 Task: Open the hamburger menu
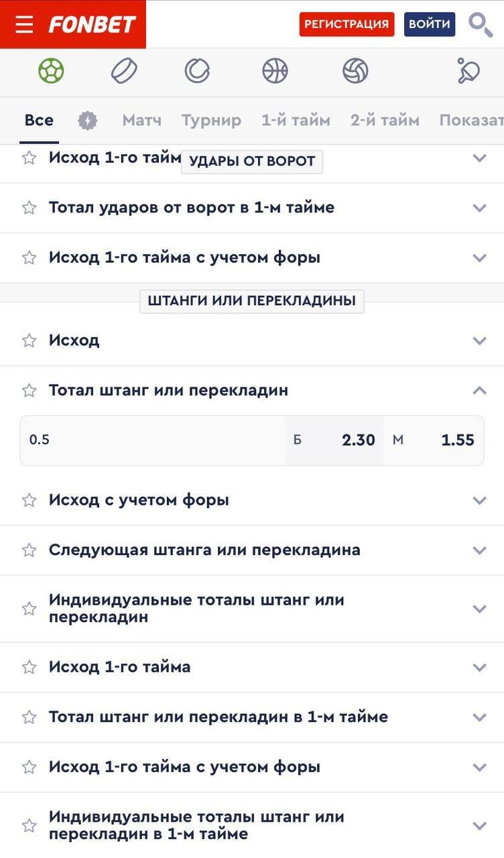click(24, 25)
